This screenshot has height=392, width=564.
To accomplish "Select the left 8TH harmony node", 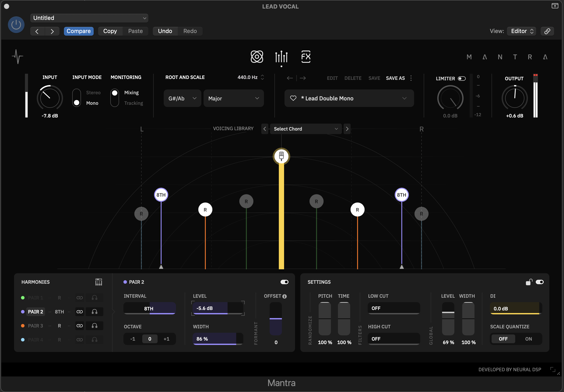I will tap(161, 195).
